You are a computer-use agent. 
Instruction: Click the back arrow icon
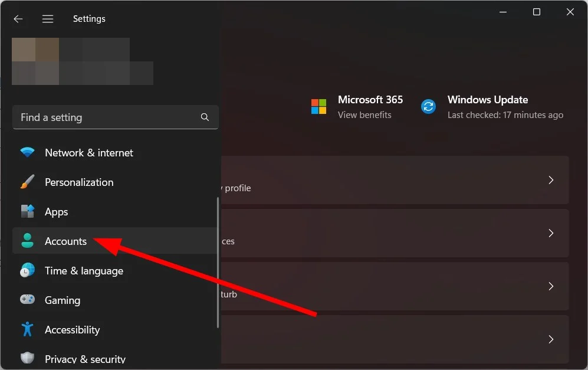18,19
